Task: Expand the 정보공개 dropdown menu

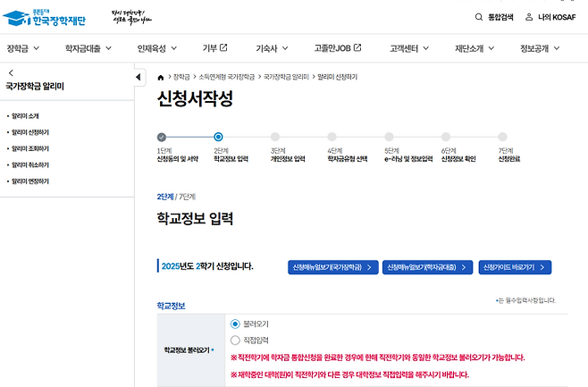Action: pyautogui.click(x=540, y=48)
